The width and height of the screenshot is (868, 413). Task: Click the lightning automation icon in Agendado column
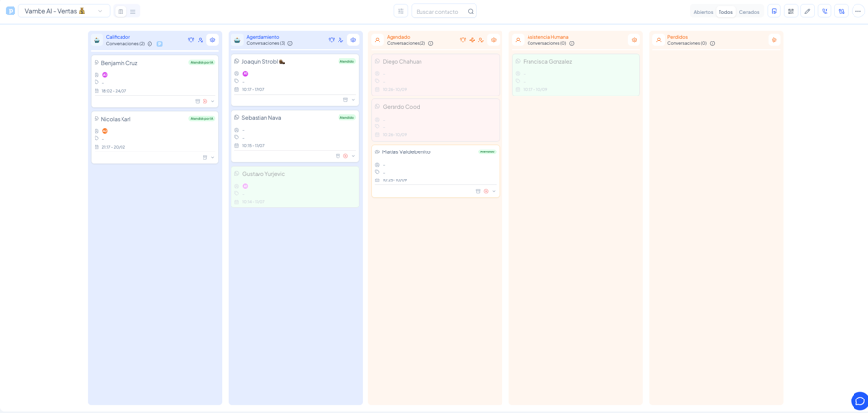pos(472,41)
